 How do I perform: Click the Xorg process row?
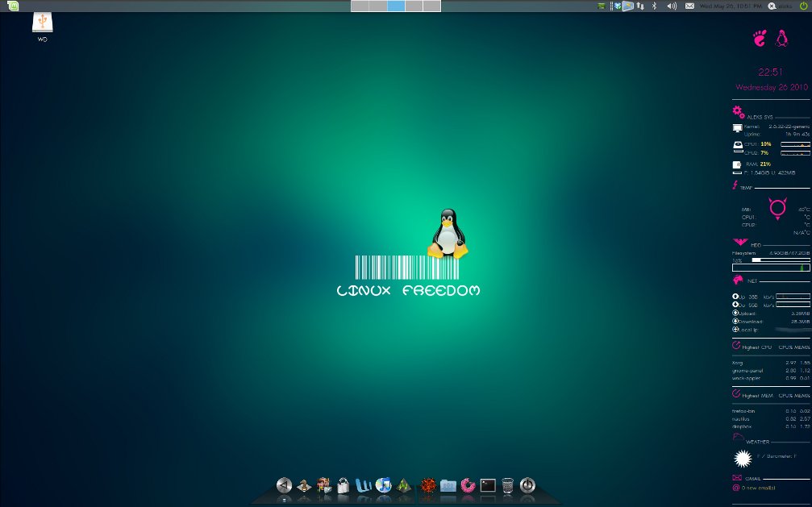tap(771, 363)
